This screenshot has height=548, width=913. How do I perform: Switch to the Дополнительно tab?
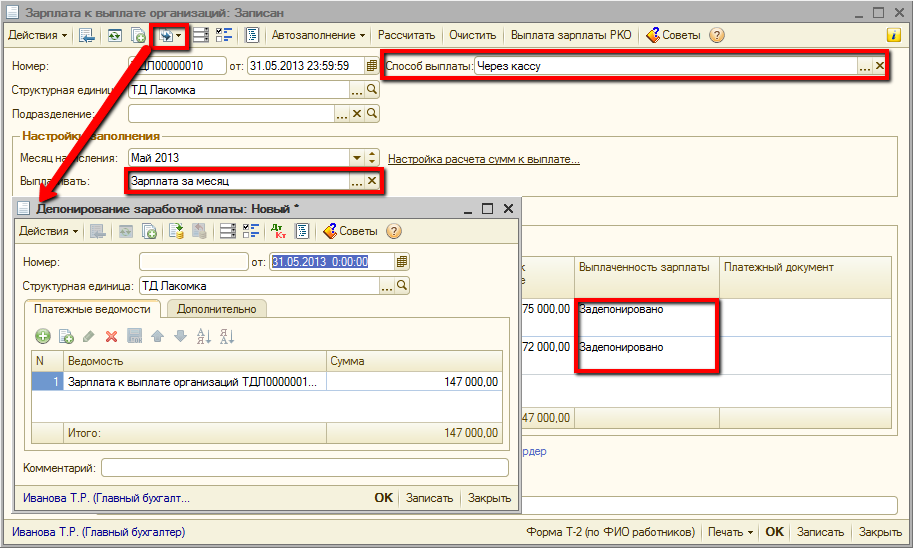[x=217, y=309]
